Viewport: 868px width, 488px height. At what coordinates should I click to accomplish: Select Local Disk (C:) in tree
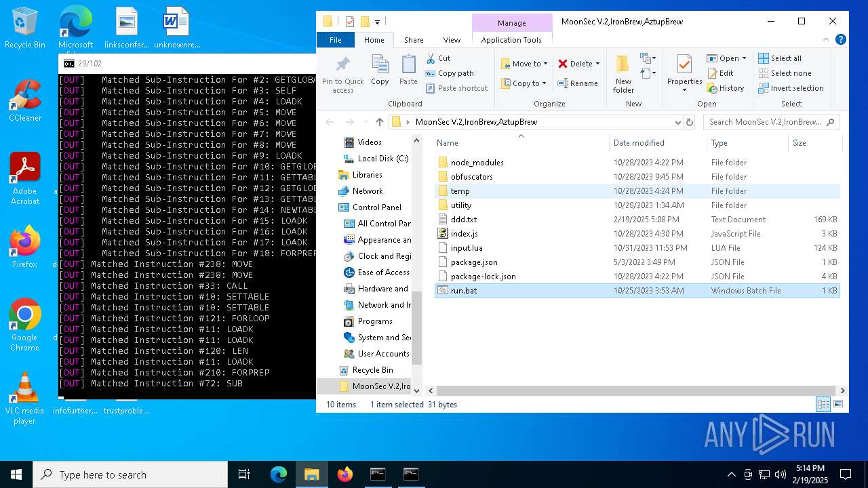tap(382, 159)
